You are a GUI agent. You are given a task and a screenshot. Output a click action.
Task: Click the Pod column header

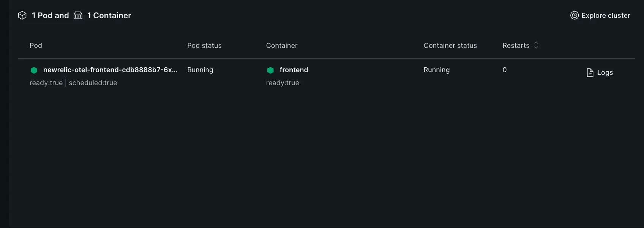pyautogui.click(x=36, y=46)
